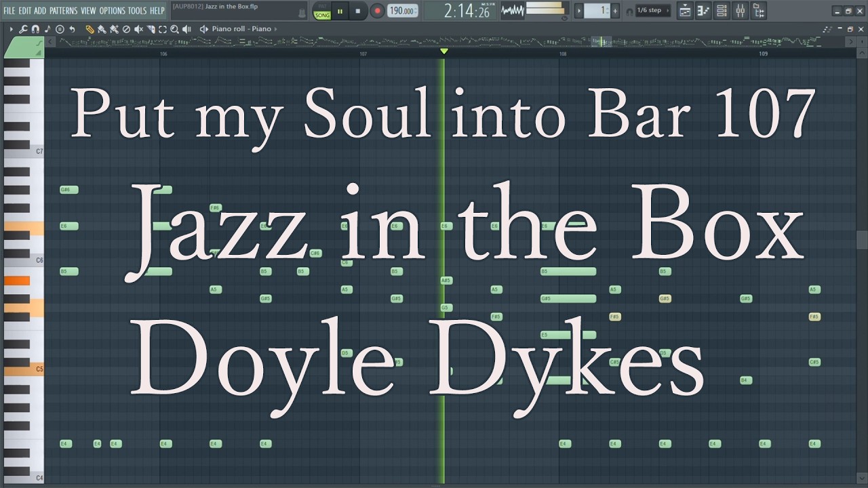Stop playback with the stop button
The width and height of the screenshot is (868, 488).
tap(358, 12)
